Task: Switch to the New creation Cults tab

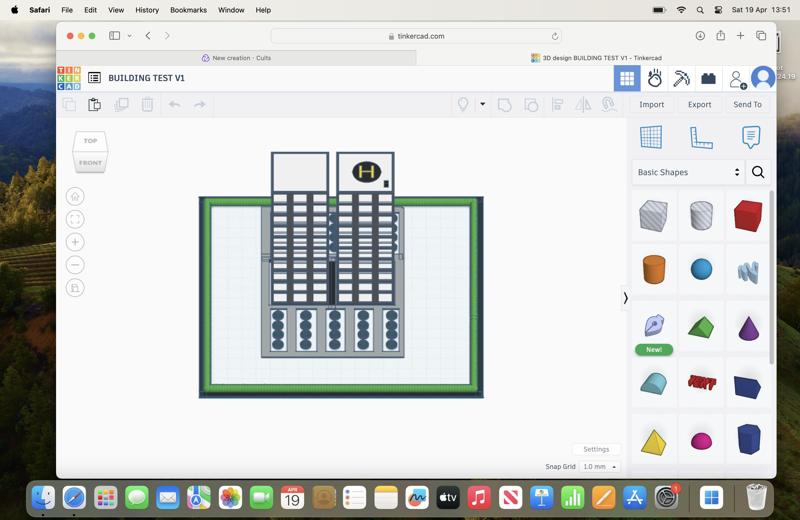Action: pyautogui.click(x=237, y=58)
